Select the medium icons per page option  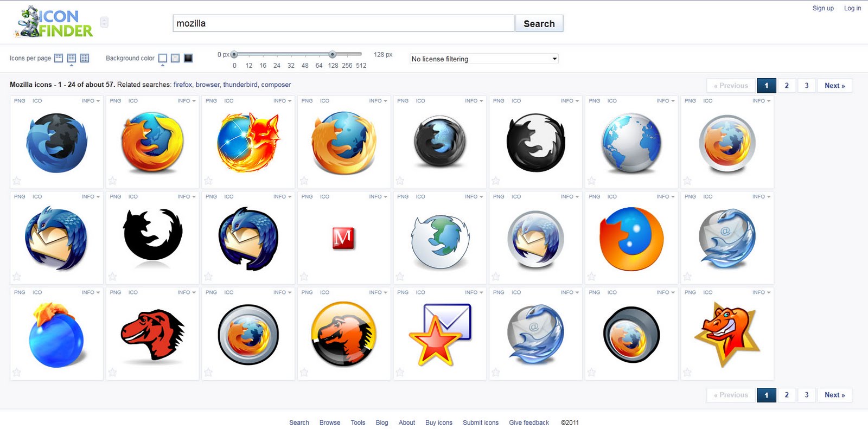[x=72, y=58]
